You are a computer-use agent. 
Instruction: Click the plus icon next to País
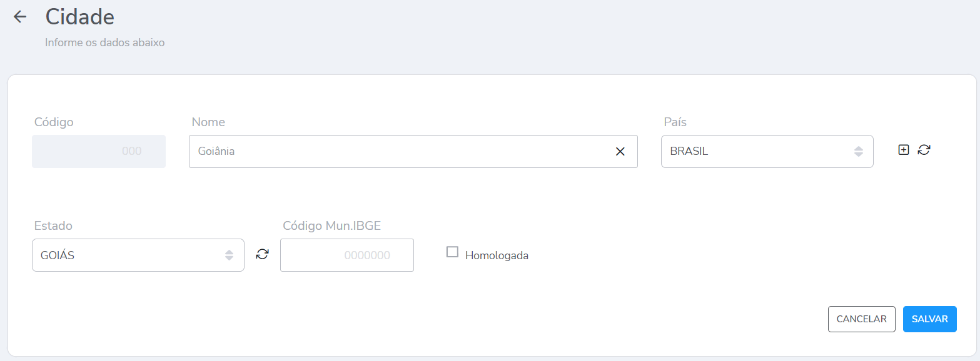(903, 150)
